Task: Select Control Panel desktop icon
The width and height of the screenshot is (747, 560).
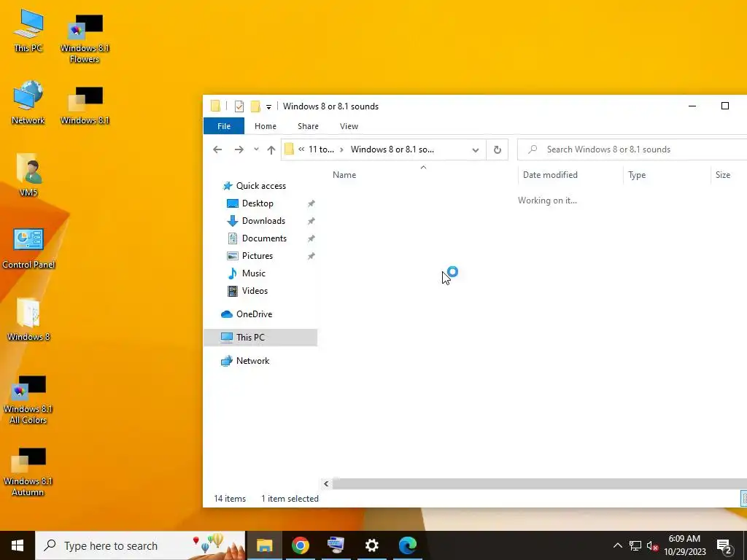Action: pos(28,248)
